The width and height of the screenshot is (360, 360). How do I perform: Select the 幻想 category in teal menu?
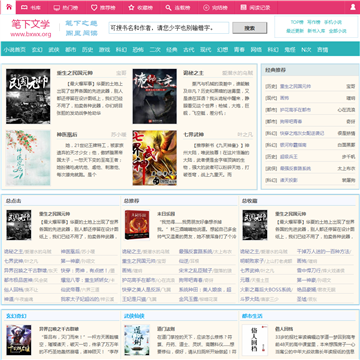tap(222, 50)
